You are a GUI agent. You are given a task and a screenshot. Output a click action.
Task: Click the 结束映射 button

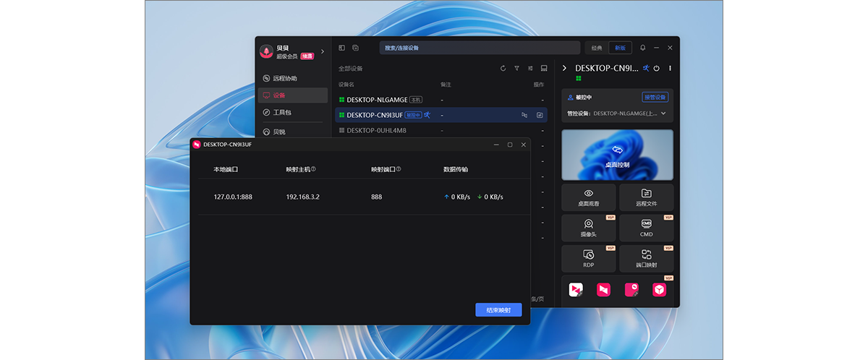(498, 309)
